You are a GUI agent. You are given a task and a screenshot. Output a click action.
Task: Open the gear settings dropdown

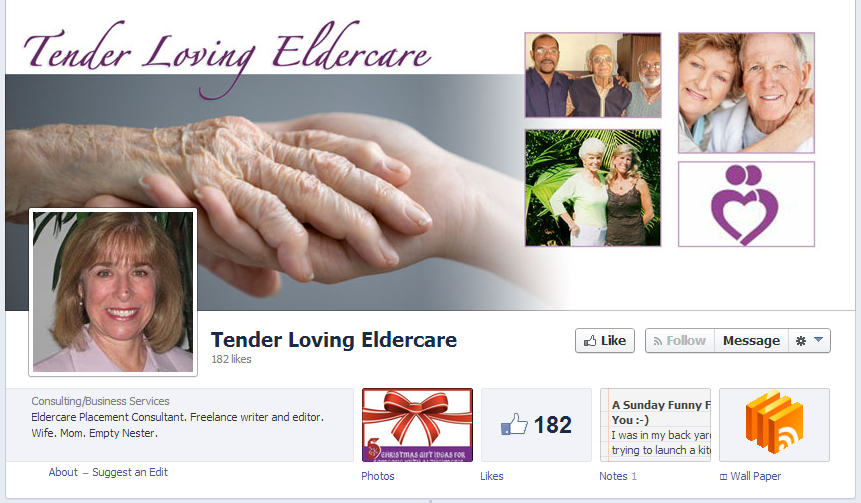809,340
